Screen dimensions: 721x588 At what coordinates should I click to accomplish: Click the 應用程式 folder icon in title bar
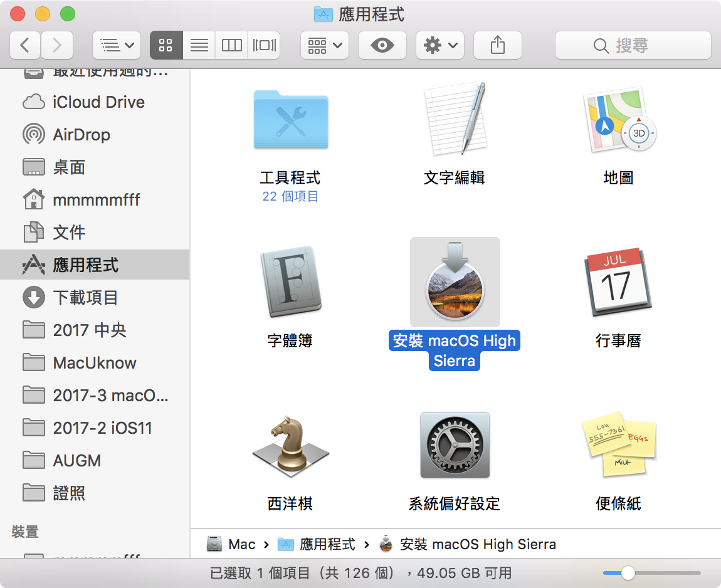(x=324, y=14)
